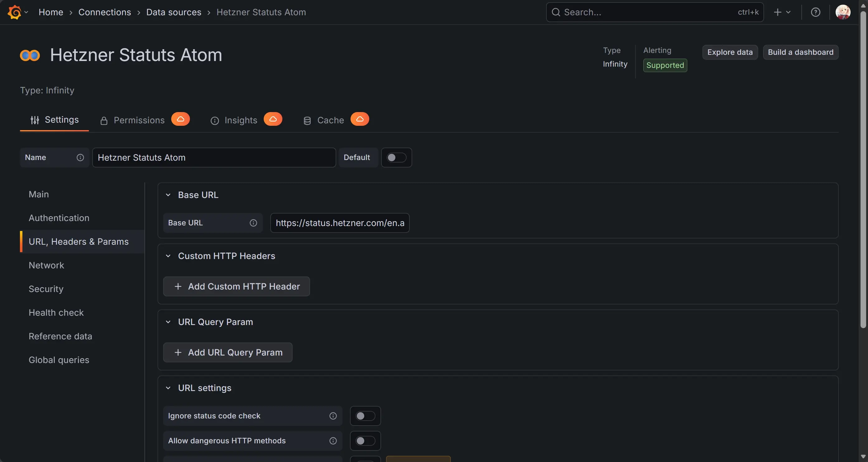Click the cloud badge next to Permissions
The height and width of the screenshot is (462, 868).
pyautogui.click(x=180, y=119)
